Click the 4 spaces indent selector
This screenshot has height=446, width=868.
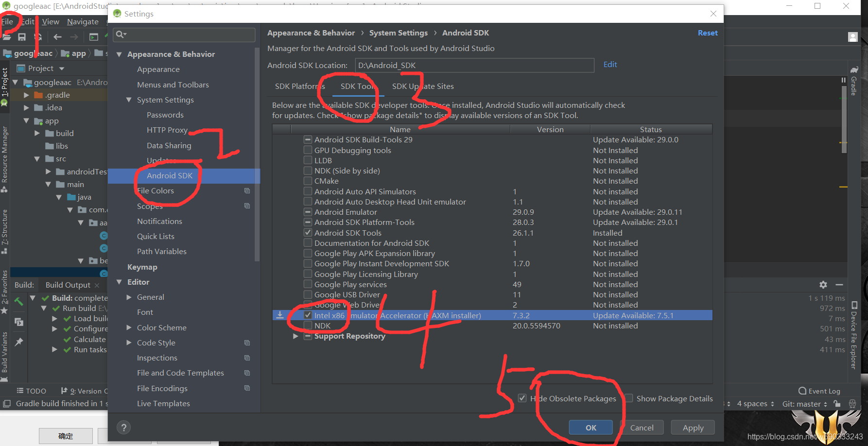pos(755,404)
